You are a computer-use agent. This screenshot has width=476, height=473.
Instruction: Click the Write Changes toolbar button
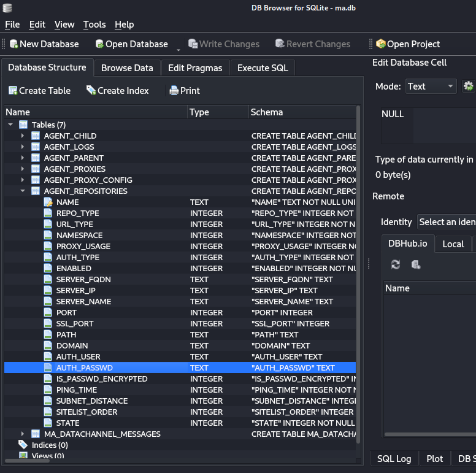(224, 44)
